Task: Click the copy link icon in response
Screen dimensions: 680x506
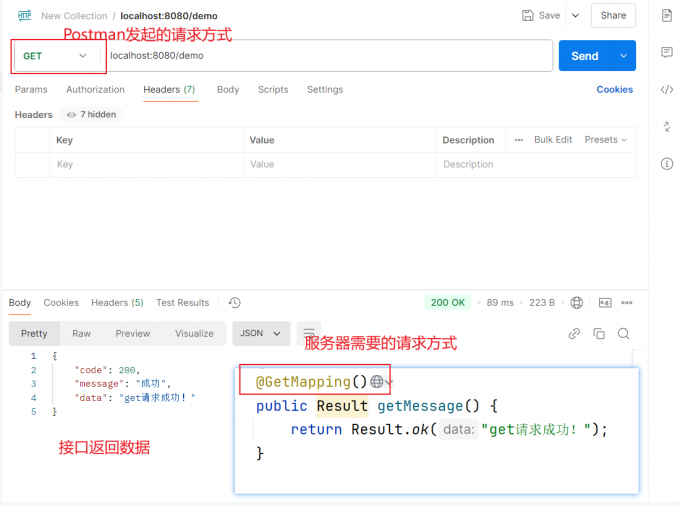Action: pos(574,333)
